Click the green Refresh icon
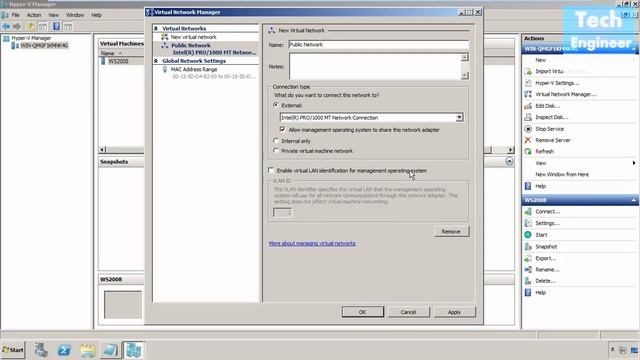The height and width of the screenshot is (360, 640). coord(528,151)
